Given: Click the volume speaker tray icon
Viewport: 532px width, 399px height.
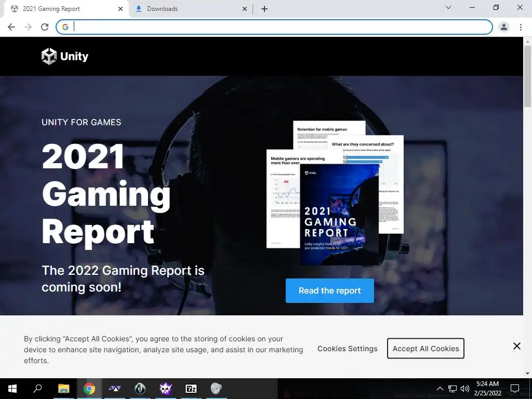Looking at the screenshot, I should coord(465,389).
